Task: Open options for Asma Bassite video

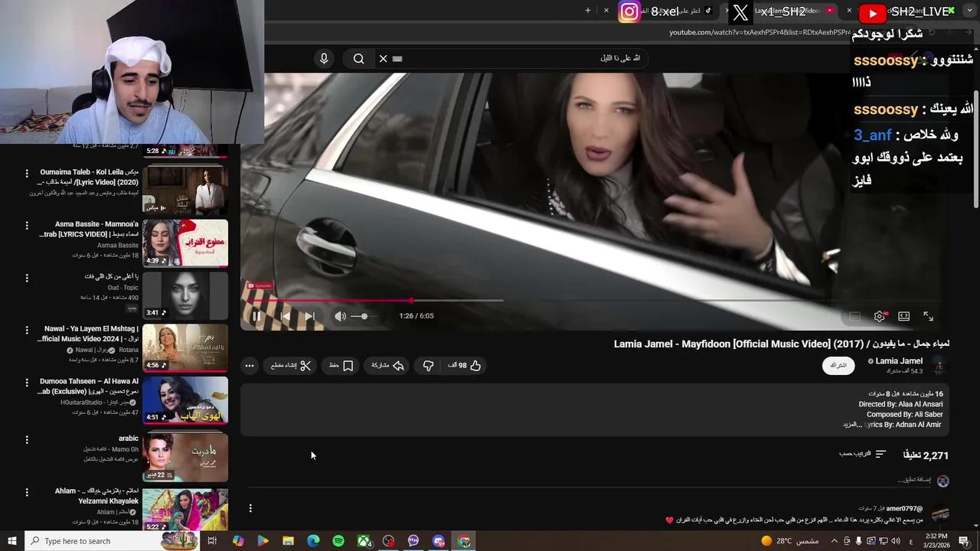Action: [27, 226]
